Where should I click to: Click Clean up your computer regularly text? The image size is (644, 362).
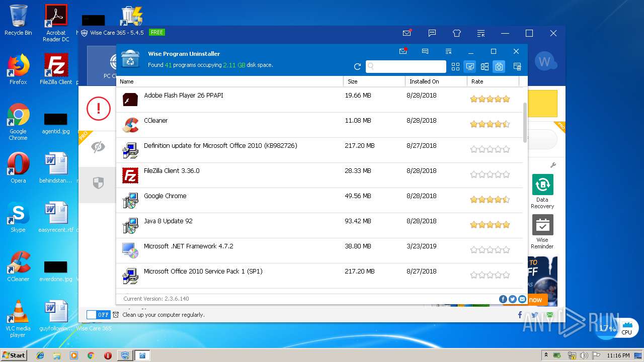pyautogui.click(x=164, y=315)
